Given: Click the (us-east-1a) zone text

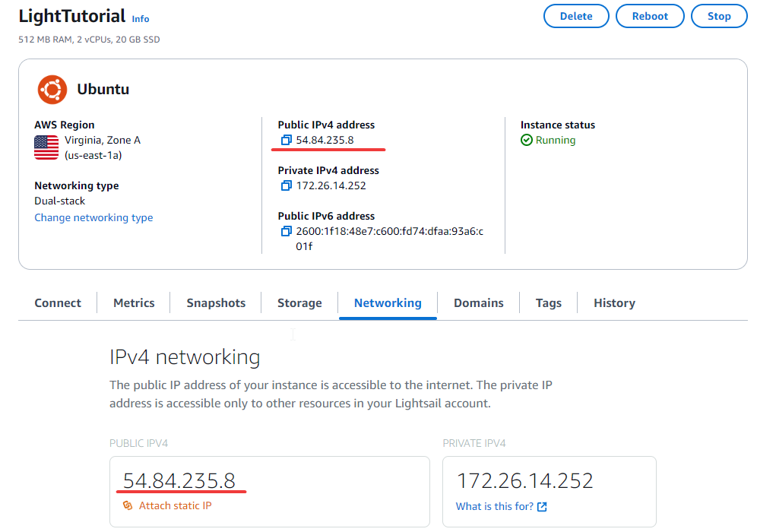Looking at the screenshot, I should (93, 155).
